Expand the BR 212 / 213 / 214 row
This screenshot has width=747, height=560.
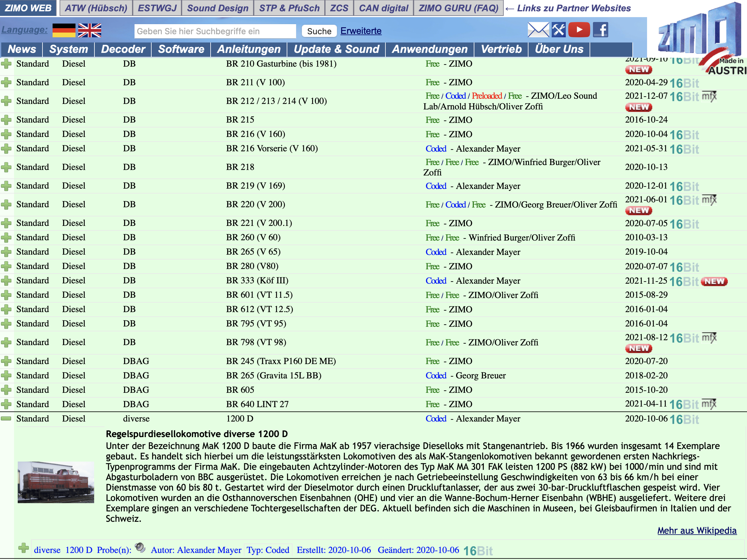tap(6, 101)
